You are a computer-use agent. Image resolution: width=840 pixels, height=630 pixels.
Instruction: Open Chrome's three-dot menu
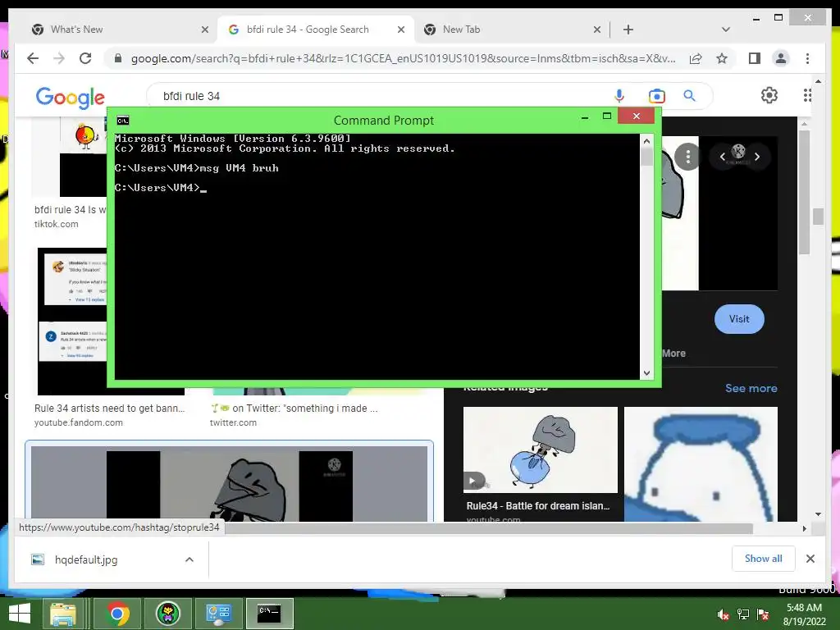(807, 58)
